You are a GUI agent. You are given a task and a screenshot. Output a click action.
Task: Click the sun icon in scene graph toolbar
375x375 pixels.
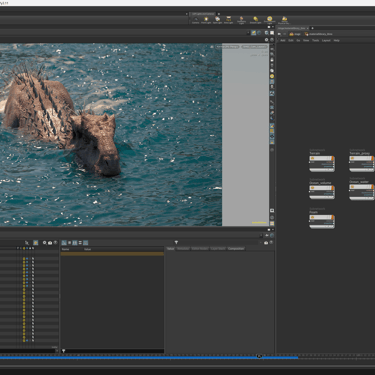coord(36,243)
